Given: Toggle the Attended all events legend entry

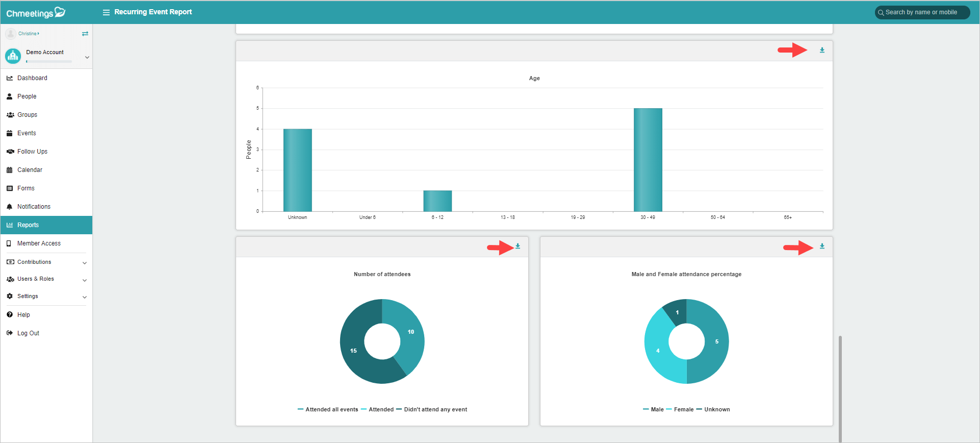Looking at the screenshot, I should 328,409.
